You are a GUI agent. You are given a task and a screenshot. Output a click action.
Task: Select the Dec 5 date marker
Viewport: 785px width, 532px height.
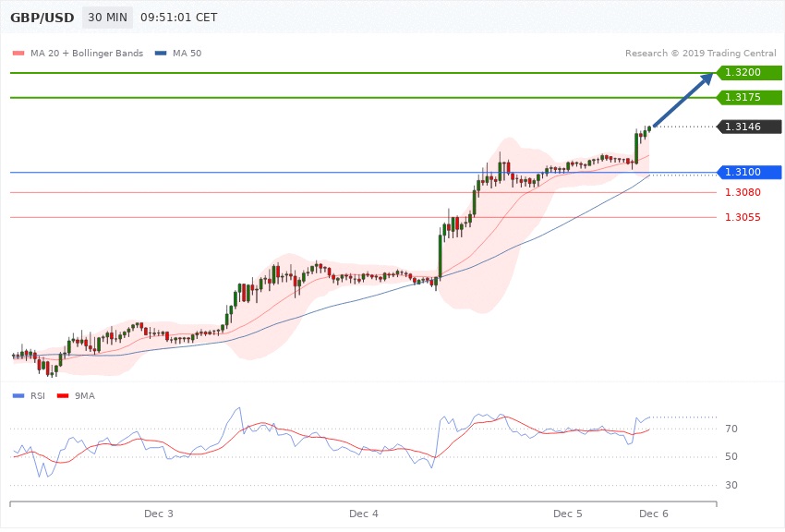click(x=568, y=513)
